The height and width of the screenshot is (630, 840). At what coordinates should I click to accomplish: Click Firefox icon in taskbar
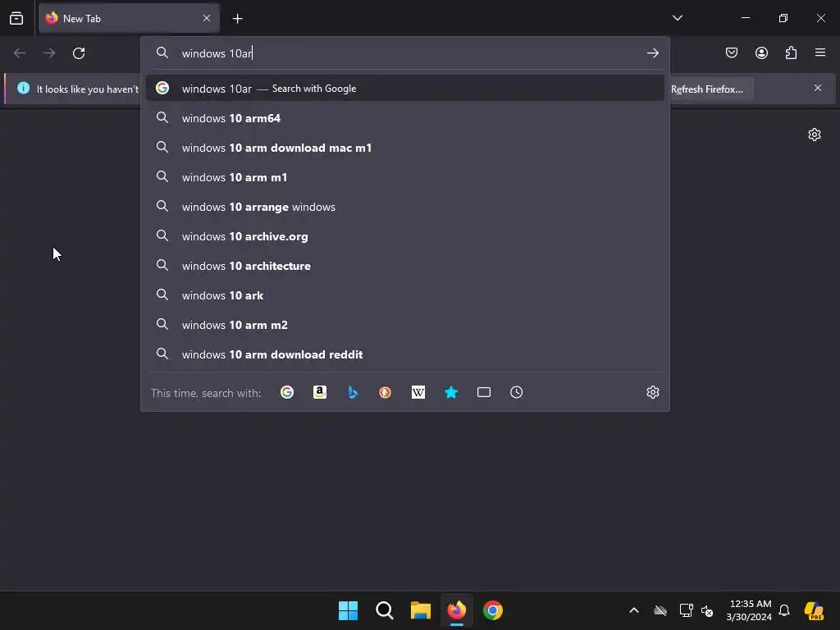pyautogui.click(x=456, y=610)
